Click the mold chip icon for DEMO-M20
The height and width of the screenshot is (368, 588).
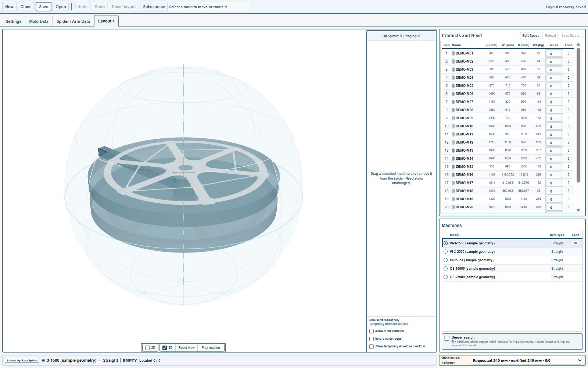coord(453,207)
